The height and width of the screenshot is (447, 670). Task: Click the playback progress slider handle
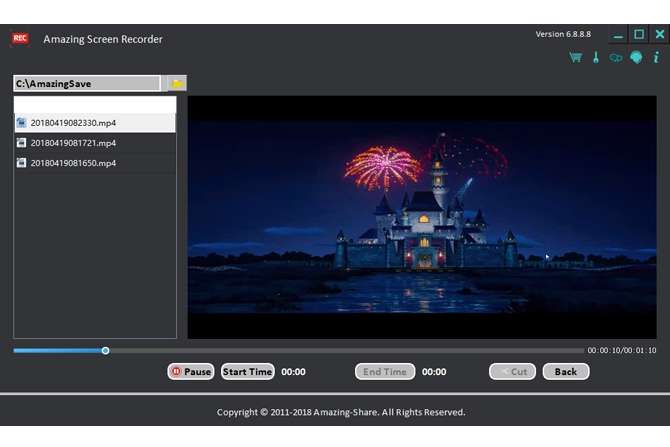105,351
